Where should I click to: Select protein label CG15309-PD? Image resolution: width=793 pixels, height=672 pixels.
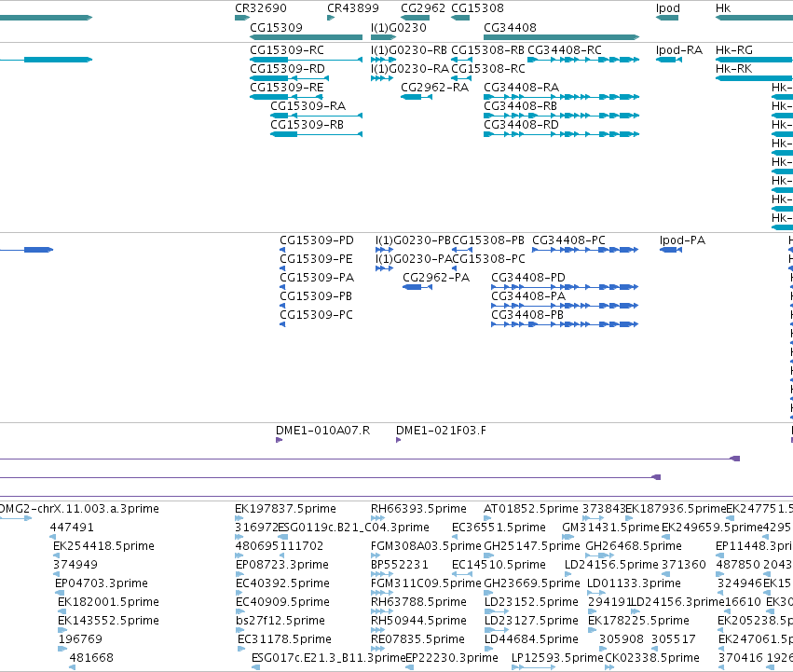(x=317, y=240)
